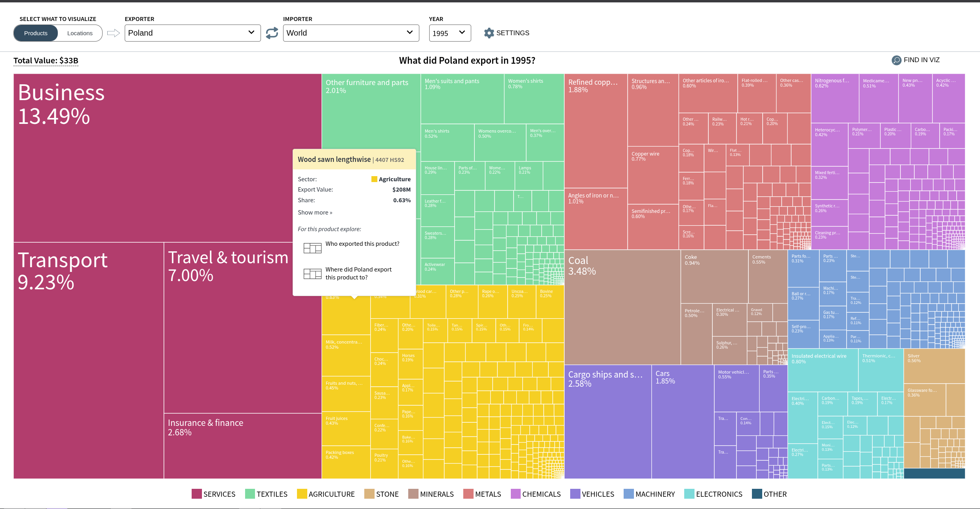Viewport: 980px width, 509px height.
Task: Click the SERVICES legend label text
Action: [219, 494]
